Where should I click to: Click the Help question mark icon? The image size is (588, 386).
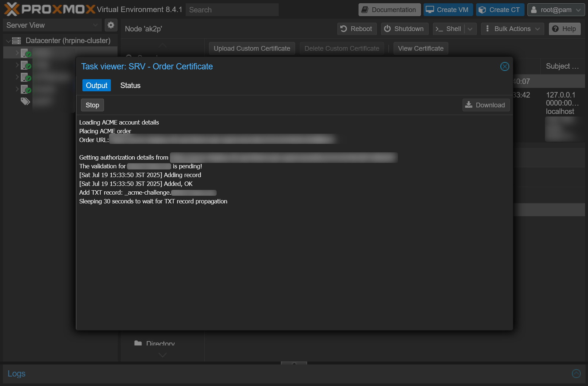coord(555,29)
